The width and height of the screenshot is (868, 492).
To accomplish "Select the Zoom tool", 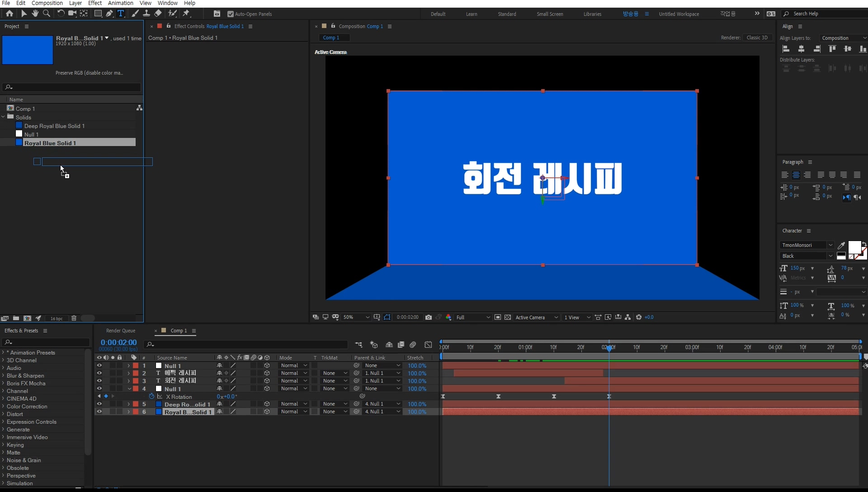I will click(x=46, y=14).
